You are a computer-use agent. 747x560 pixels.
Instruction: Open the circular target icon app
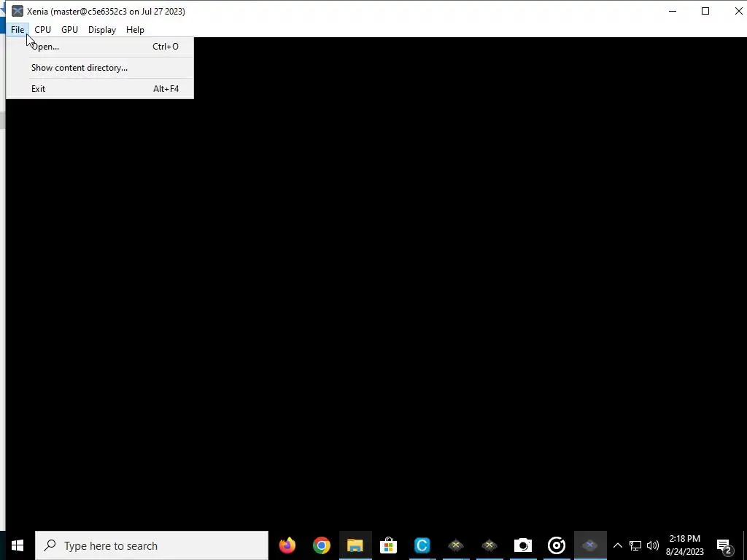(x=557, y=545)
